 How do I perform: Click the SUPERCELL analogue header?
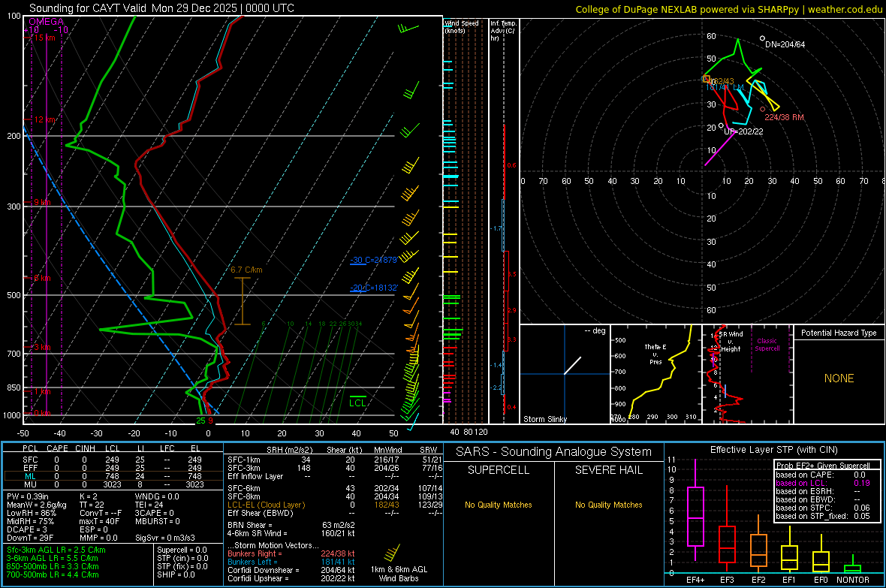point(499,470)
